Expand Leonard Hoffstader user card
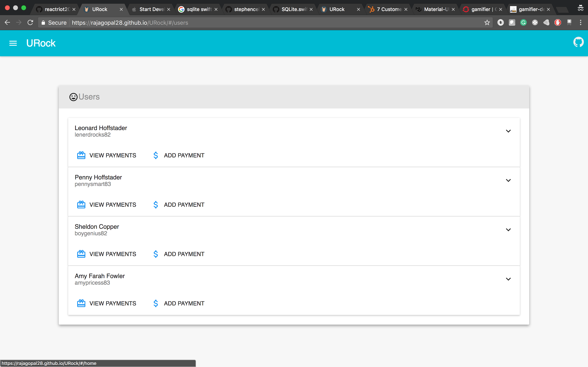The width and height of the screenshot is (588, 367). (508, 131)
